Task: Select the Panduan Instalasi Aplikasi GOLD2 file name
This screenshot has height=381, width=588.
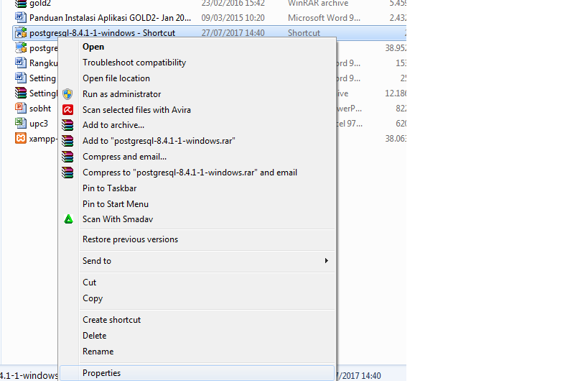Action: point(111,18)
